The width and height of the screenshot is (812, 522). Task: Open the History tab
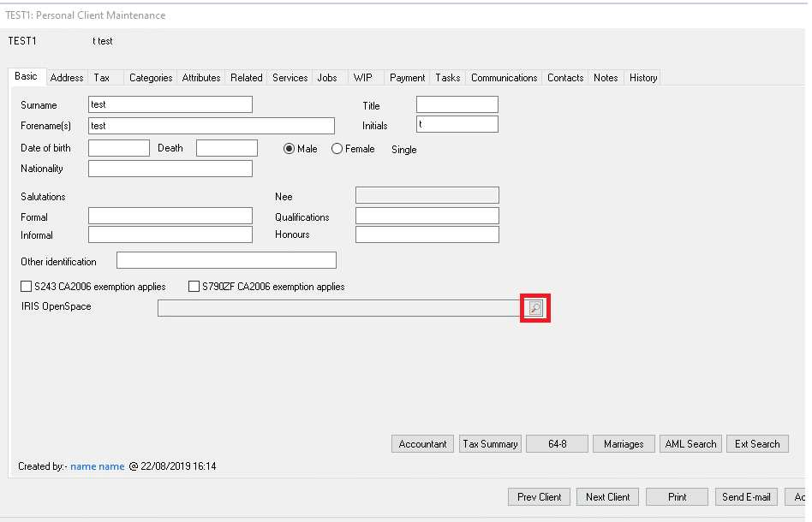[x=642, y=77]
